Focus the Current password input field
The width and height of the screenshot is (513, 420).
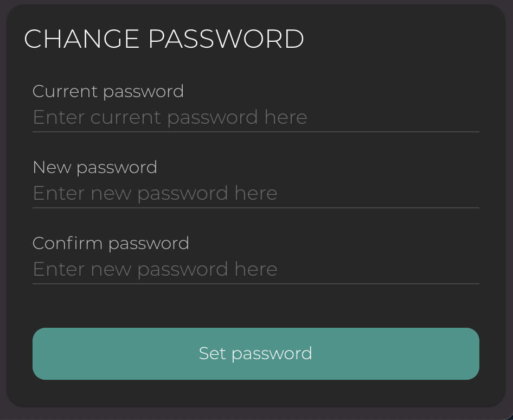[255, 117]
